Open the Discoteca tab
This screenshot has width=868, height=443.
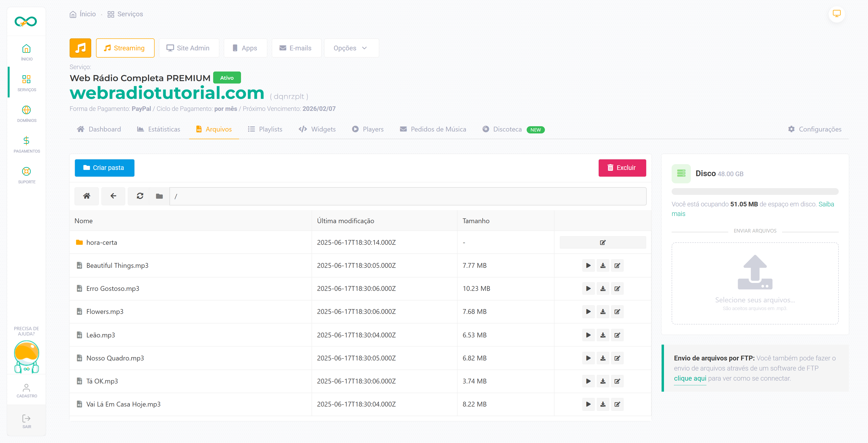coord(507,129)
